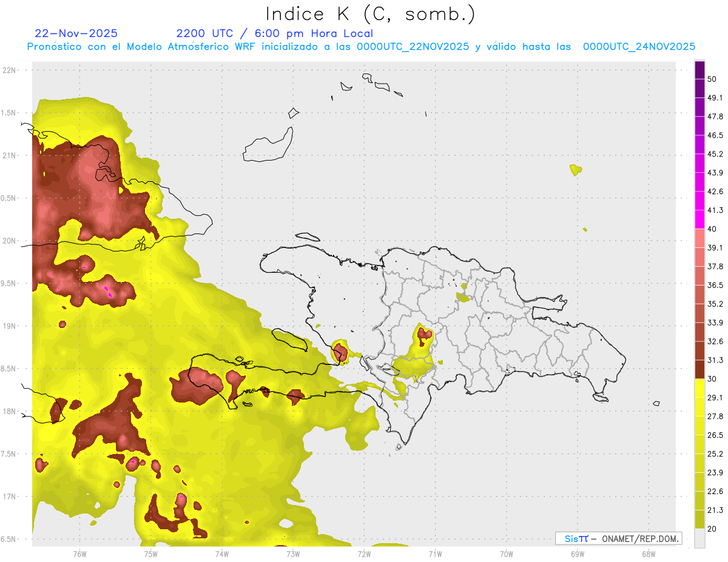Click the colorbar value 32.6
Viewport: 728px width, 562px height.
(x=715, y=342)
